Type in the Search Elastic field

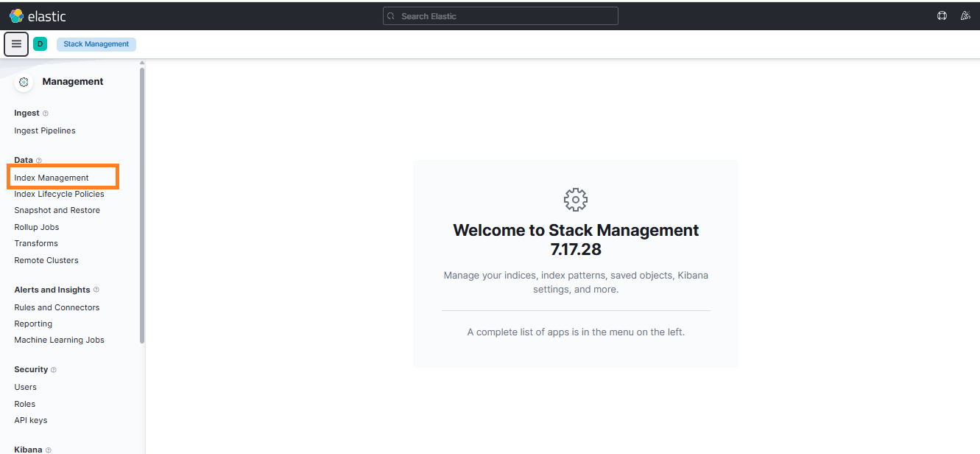pos(501,16)
